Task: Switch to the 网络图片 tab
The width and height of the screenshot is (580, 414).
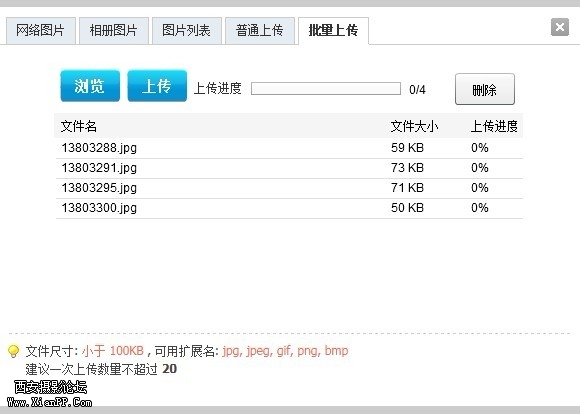Action: (x=40, y=31)
